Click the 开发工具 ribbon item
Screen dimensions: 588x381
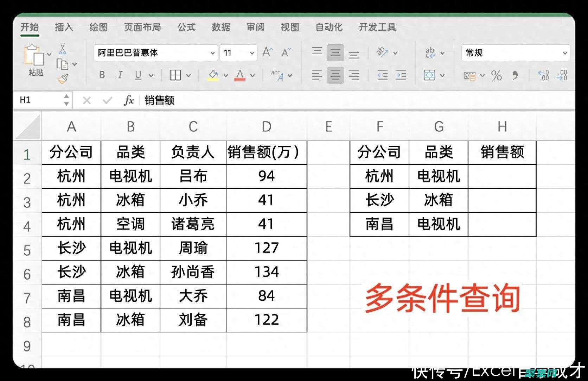tap(377, 27)
